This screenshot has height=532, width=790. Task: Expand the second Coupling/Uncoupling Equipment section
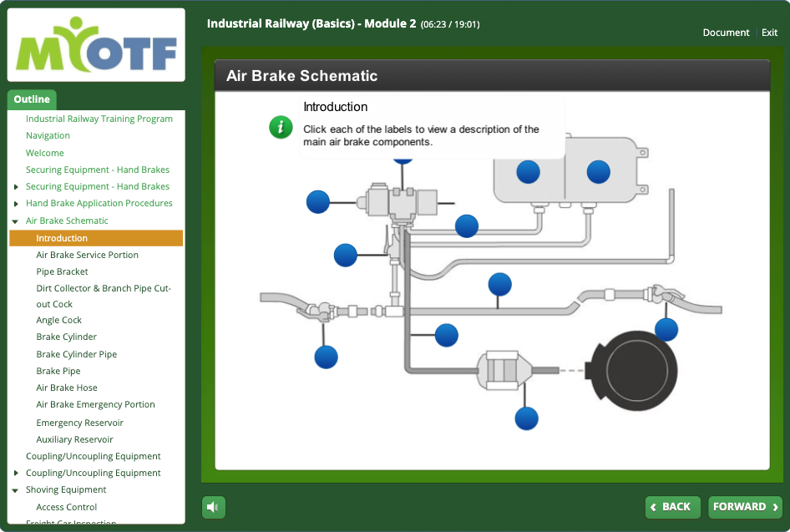[16, 473]
